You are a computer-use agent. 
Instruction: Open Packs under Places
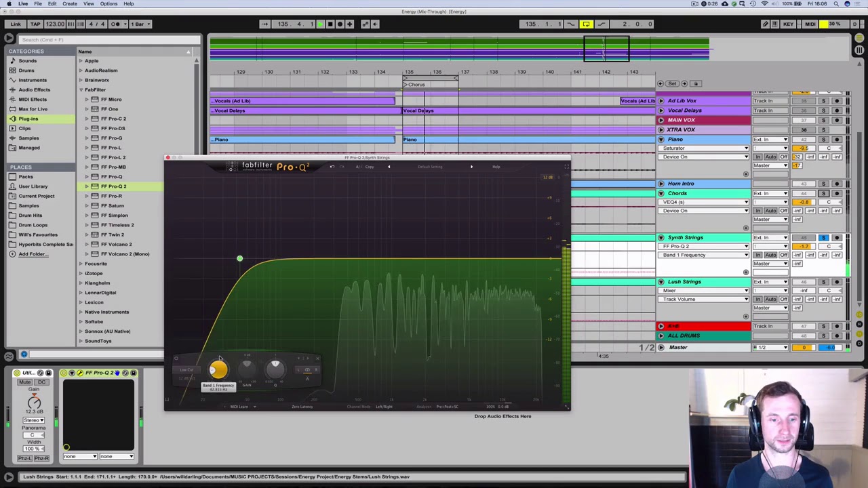point(26,177)
